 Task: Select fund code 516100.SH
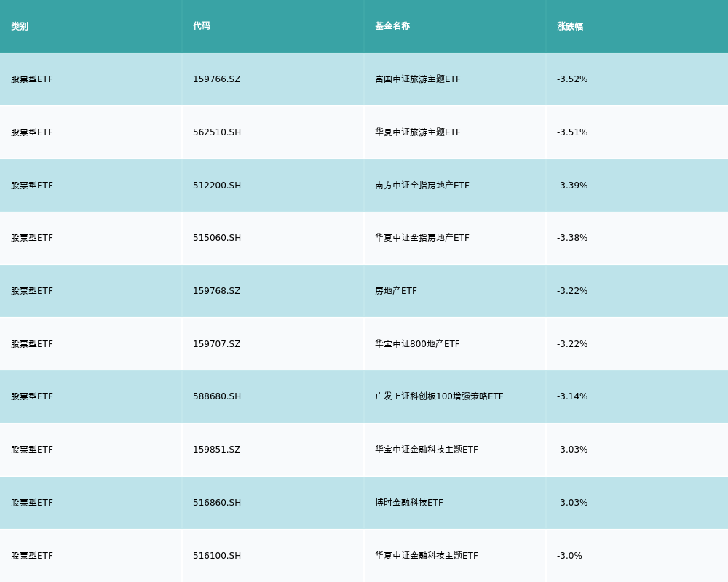coord(217,556)
